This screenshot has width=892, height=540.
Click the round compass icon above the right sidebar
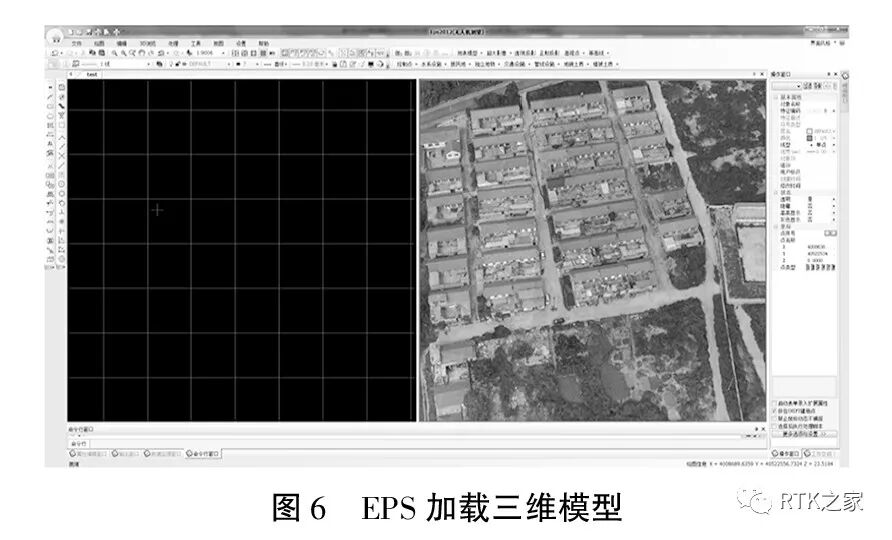pos(845,76)
